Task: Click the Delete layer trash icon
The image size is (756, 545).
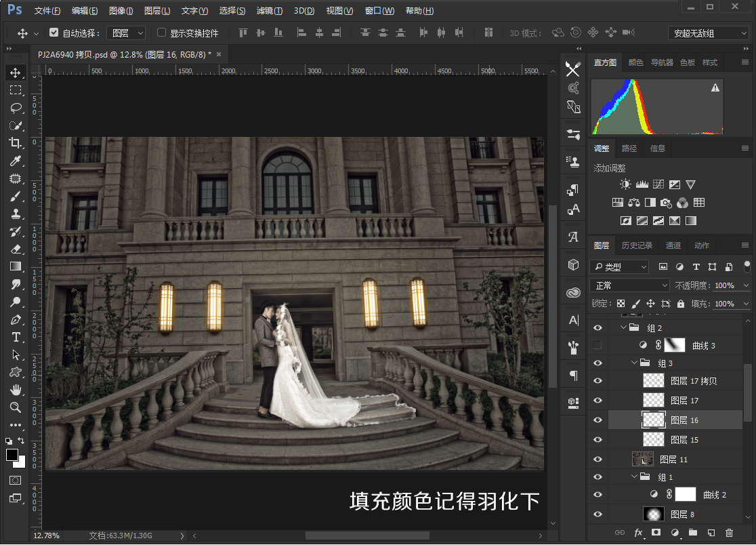Action: click(x=729, y=533)
